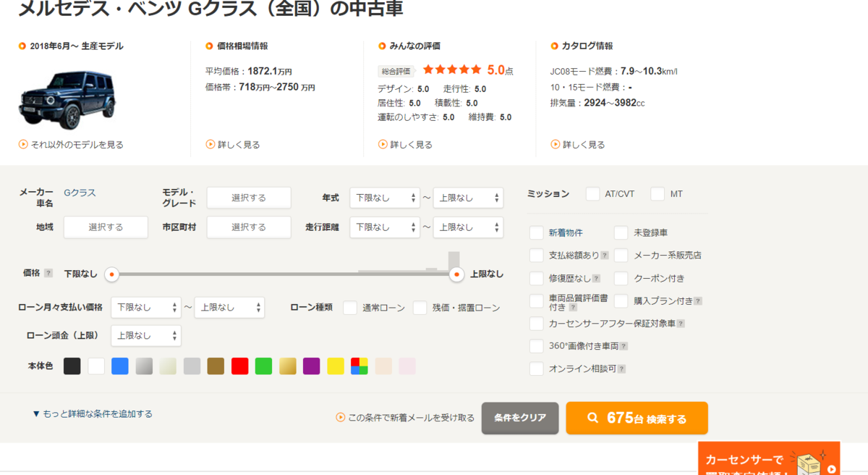This screenshot has width=868, height=475.
Task: Click the 2018年6月 model section bullet icon
Action: (22, 46)
